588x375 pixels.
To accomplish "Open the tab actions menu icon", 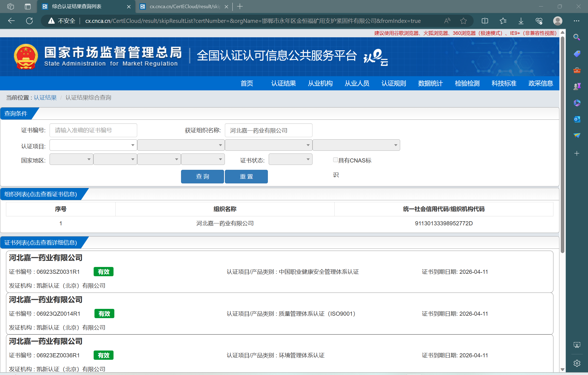I will point(27,6).
